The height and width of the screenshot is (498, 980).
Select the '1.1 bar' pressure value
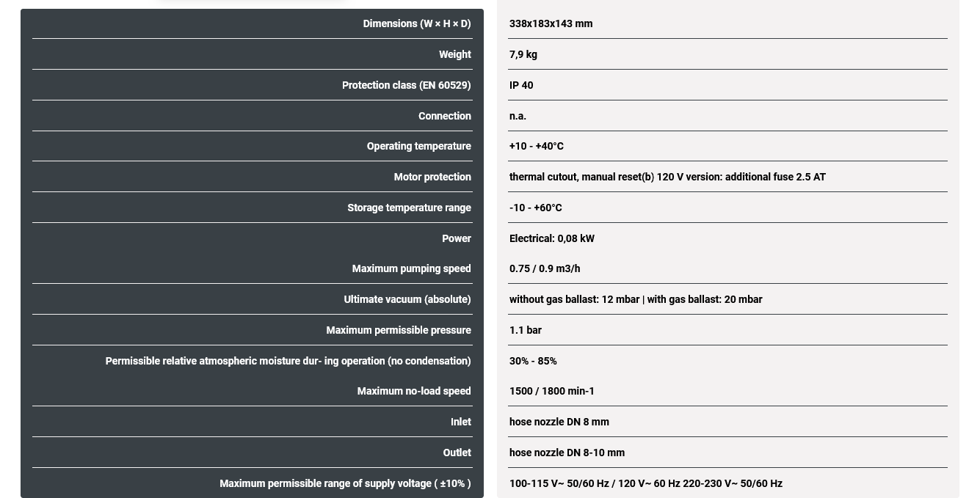click(x=525, y=330)
